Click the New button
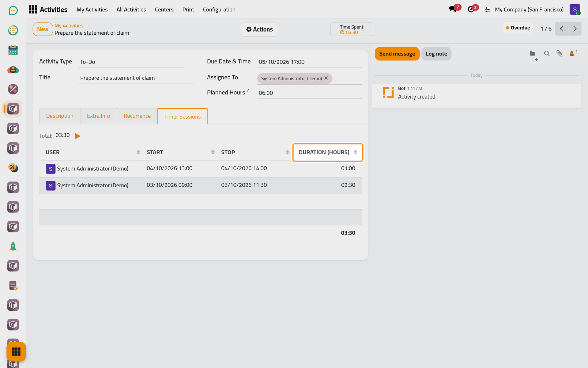 [43, 29]
